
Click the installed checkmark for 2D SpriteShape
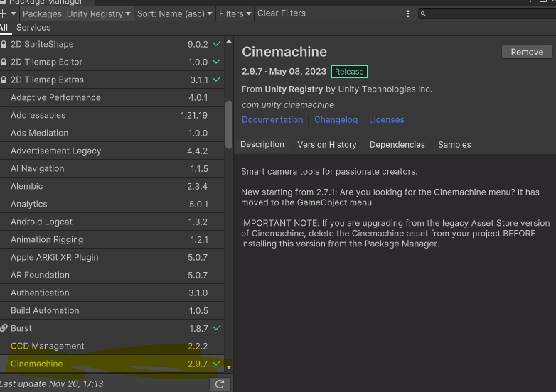point(217,44)
